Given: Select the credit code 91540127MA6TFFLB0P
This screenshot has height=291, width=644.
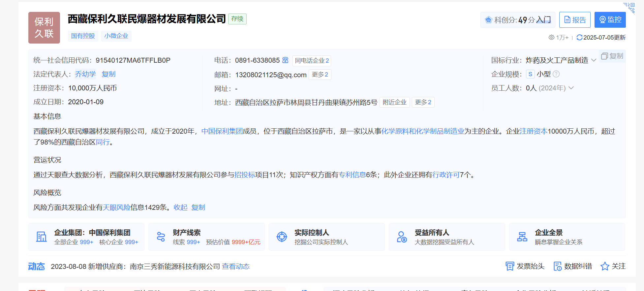Looking at the screenshot, I should click(x=133, y=60).
